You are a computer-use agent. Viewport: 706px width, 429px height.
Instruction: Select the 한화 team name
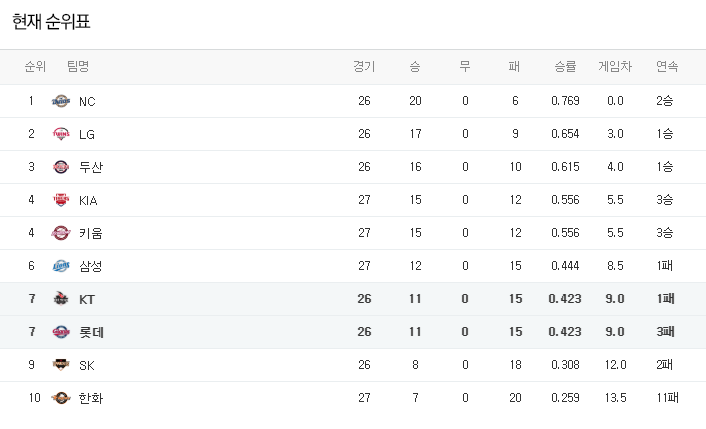coord(90,398)
